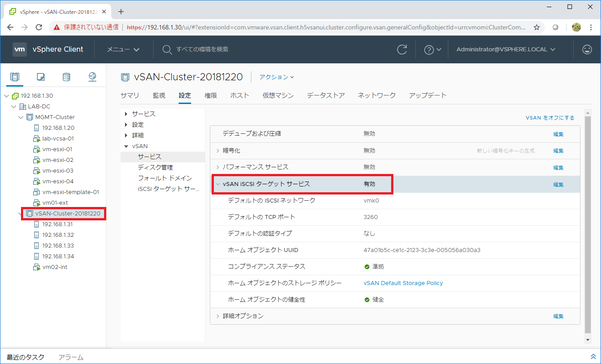Edit the vSAN iSCSI target service

(559, 184)
